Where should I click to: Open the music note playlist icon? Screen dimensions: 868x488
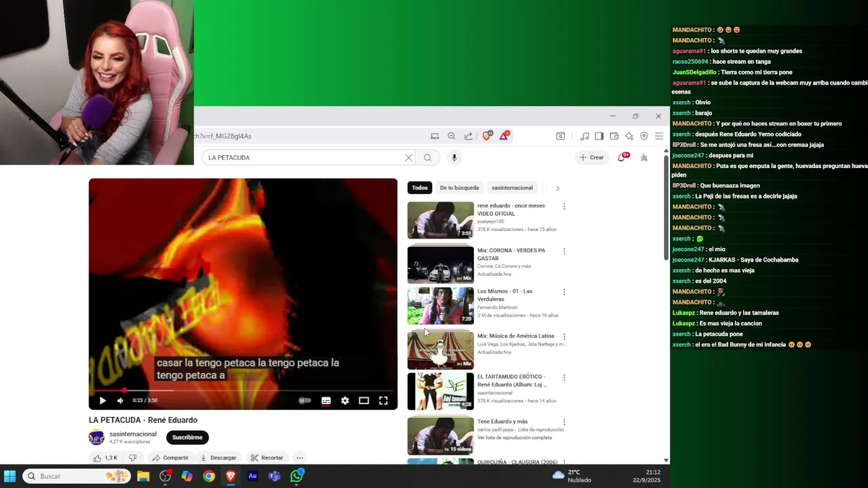click(585, 136)
